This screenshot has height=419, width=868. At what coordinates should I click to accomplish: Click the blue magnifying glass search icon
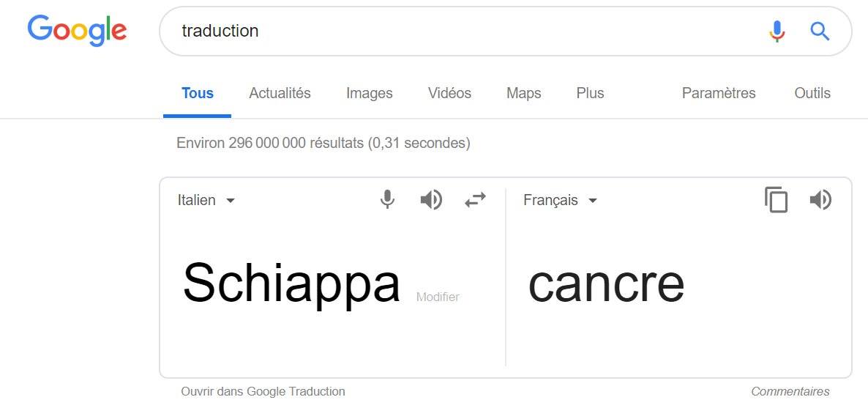pyautogui.click(x=820, y=31)
